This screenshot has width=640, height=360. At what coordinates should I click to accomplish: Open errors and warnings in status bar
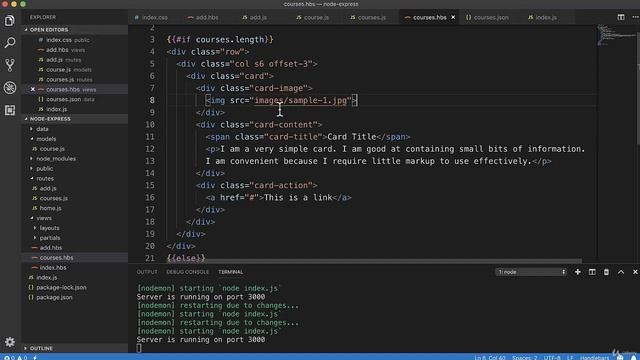(x=15, y=358)
